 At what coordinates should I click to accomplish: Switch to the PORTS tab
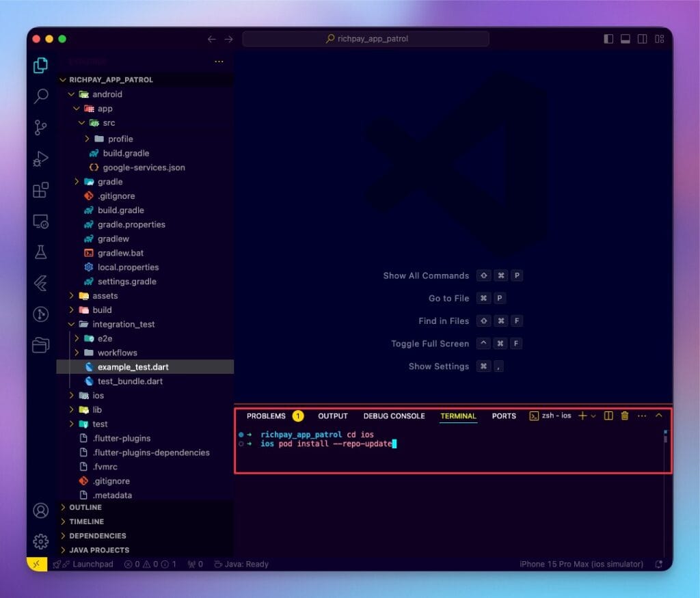[x=504, y=416]
